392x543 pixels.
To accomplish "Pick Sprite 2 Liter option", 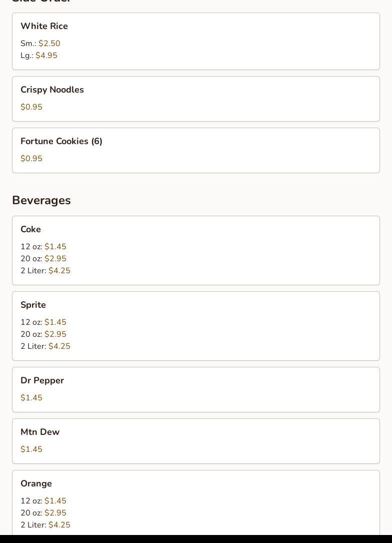I will click(x=45, y=346).
